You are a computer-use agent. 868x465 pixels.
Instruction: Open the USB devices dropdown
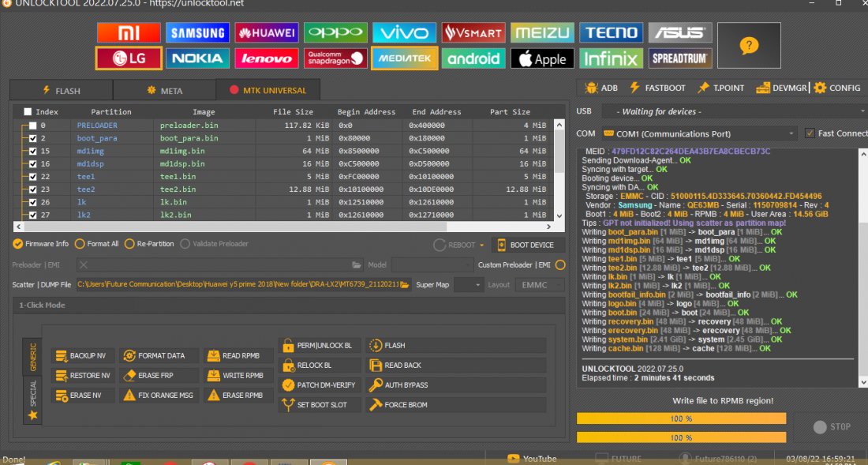click(735, 112)
